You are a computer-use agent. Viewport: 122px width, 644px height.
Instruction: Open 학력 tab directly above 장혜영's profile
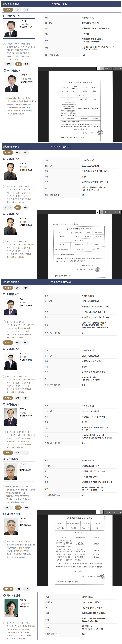point(26,589)
